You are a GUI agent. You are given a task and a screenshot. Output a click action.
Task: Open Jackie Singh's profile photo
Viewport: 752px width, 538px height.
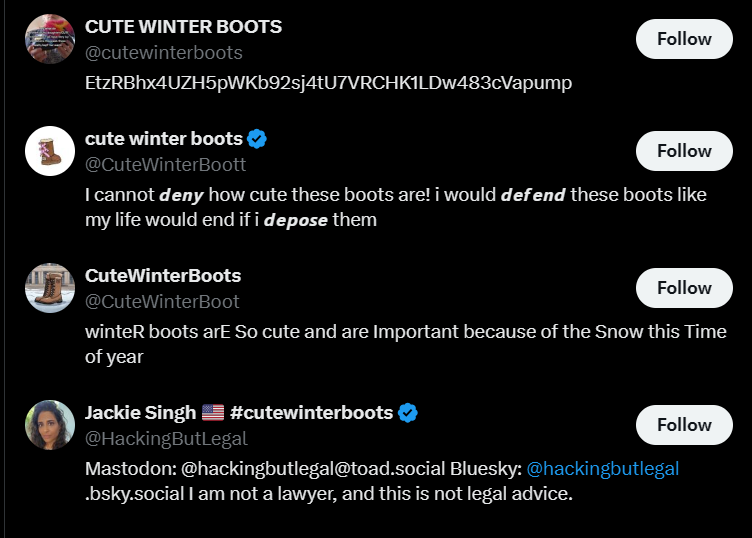point(50,425)
